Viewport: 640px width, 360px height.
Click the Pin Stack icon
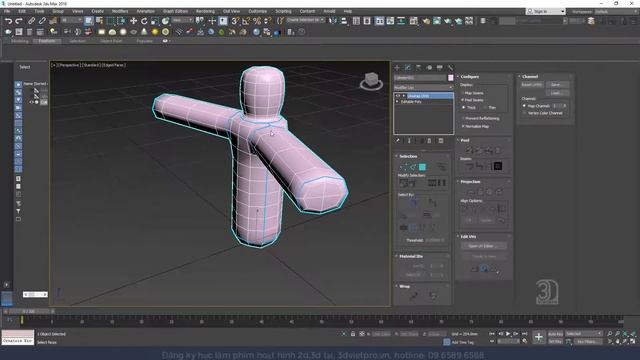(398, 141)
